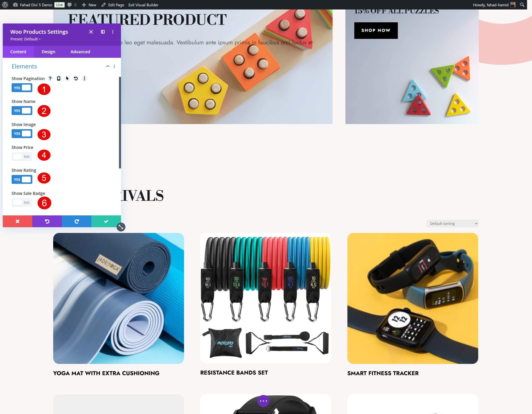
Task: Expand the Elements panel options chevron
Action: pos(107,66)
